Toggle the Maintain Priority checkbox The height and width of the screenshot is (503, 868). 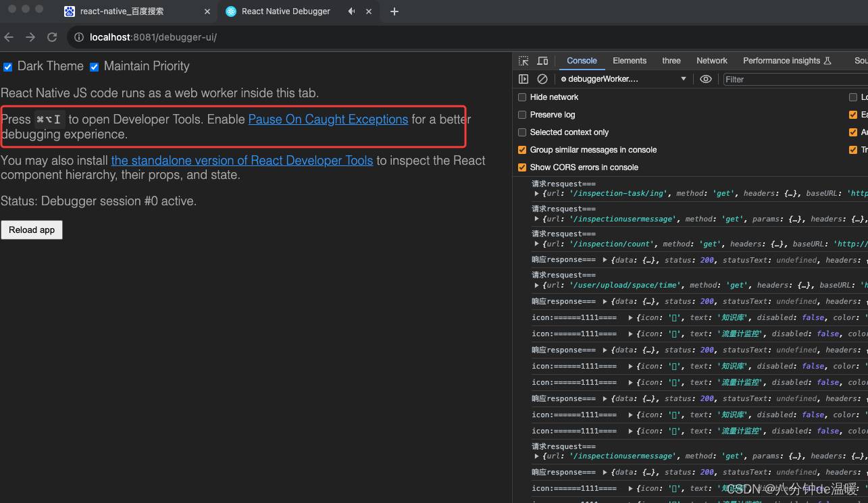tap(95, 67)
